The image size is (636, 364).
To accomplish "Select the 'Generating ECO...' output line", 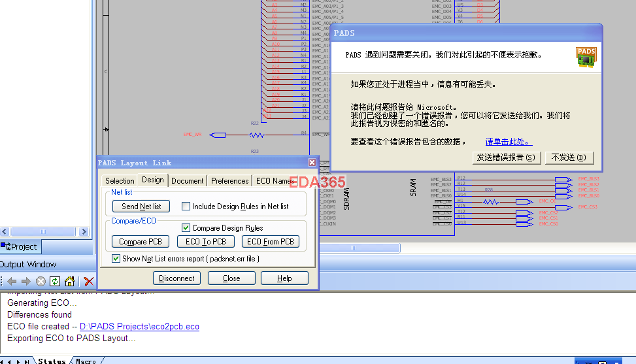I will coord(42,303).
